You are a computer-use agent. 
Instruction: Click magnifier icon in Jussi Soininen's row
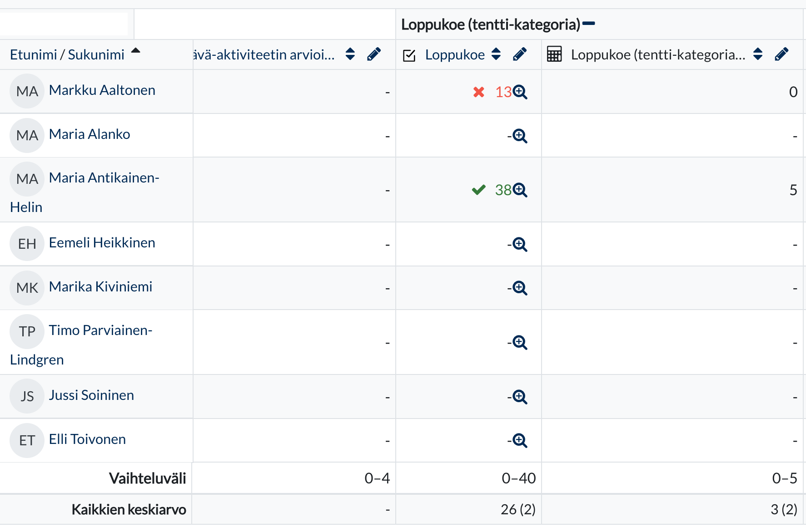520,397
